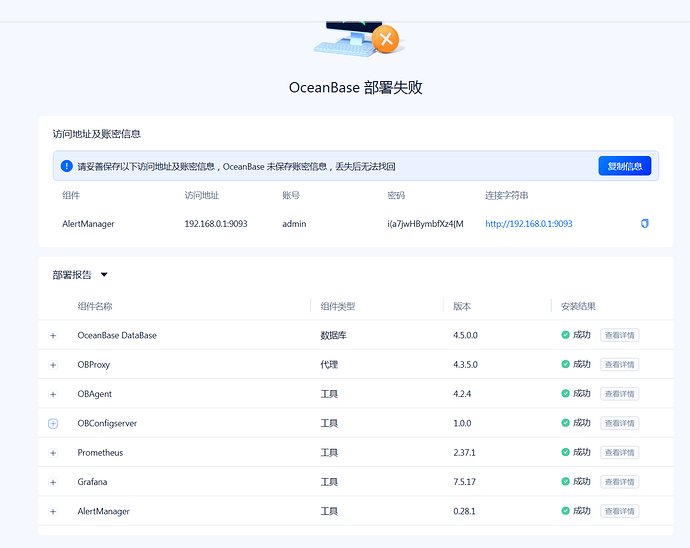Click the blue info icon in the notice banner
The image size is (690, 548).
(66, 166)
